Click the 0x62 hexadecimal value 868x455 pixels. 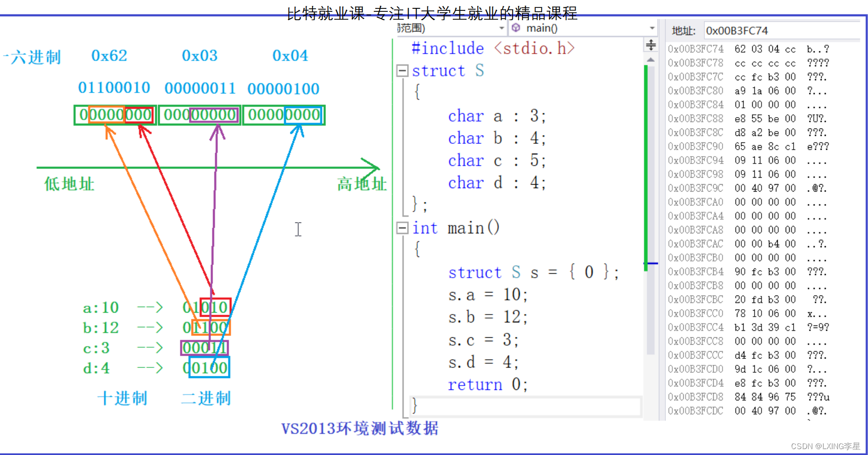click(x=109, y=56)
